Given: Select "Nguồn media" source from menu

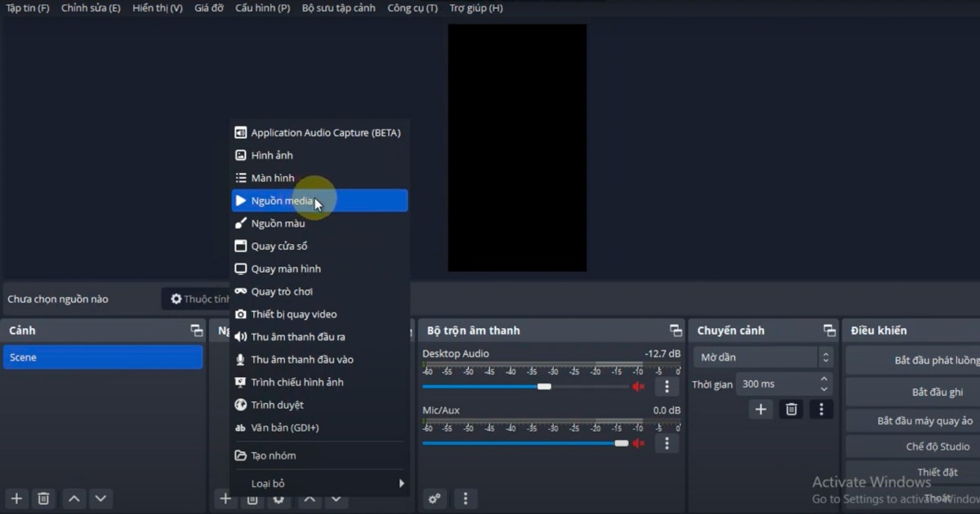Looking at the screenshot, I should (x=281, y=200).
